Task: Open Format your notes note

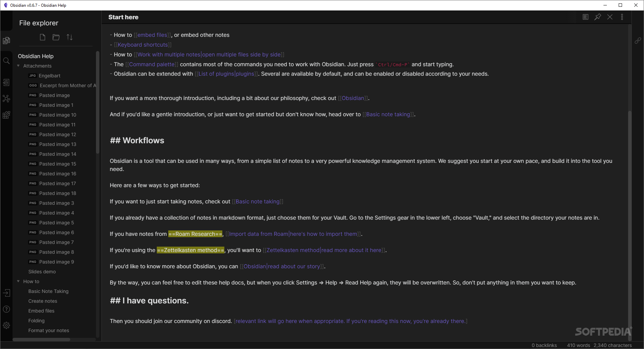Action: pos(49,330)
